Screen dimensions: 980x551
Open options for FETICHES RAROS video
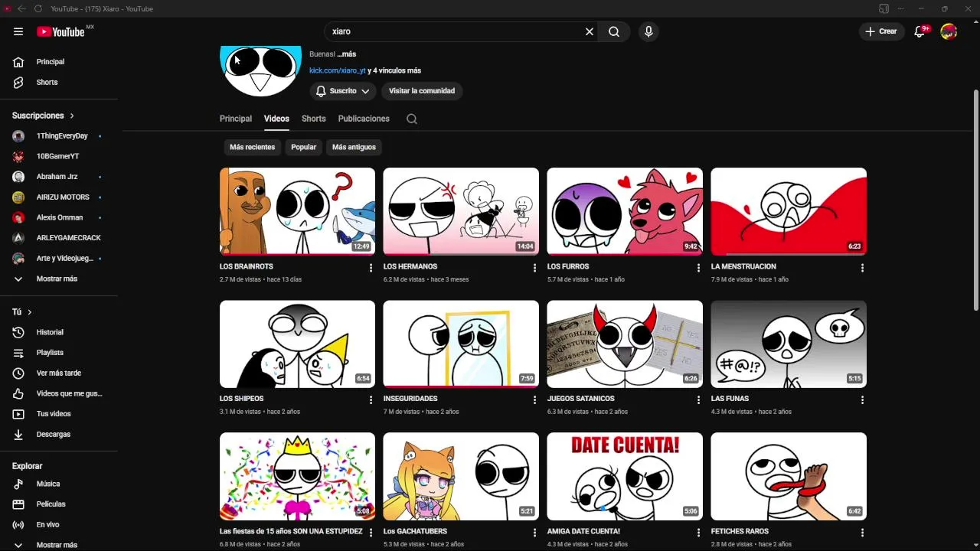tap(862, 532)
